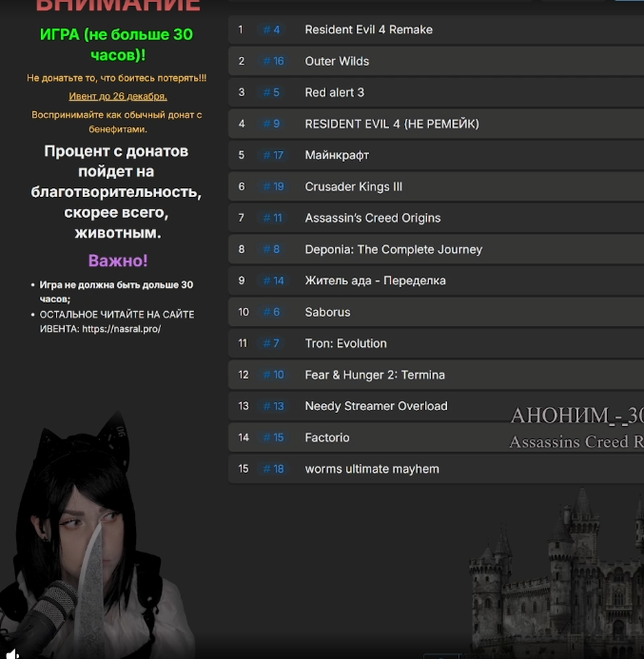Image resolution: width=644 pixels, height=659 pixels.
Task: Open the Crusader Kings III entry
Action: point(436,186)
